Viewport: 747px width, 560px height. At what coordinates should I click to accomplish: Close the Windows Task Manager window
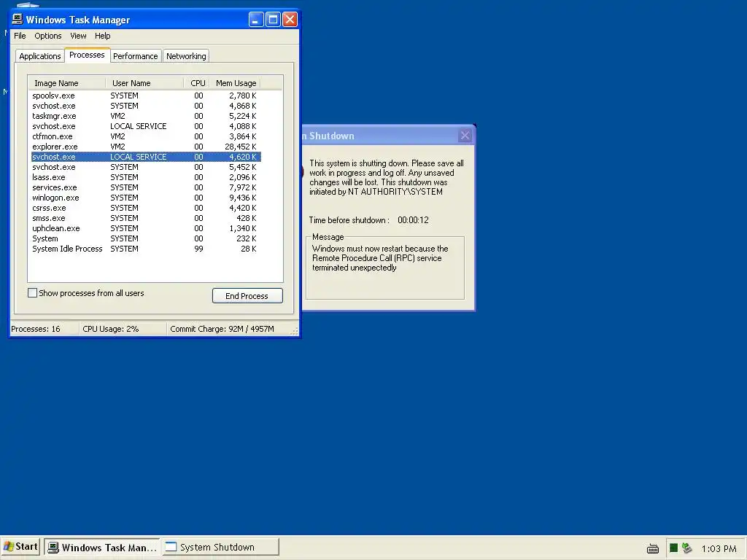pos(290,20)
